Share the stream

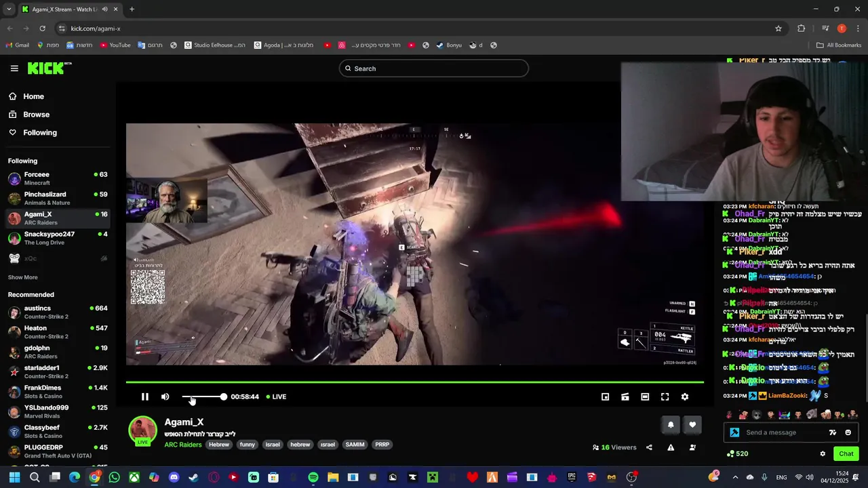tap(649, 447)
